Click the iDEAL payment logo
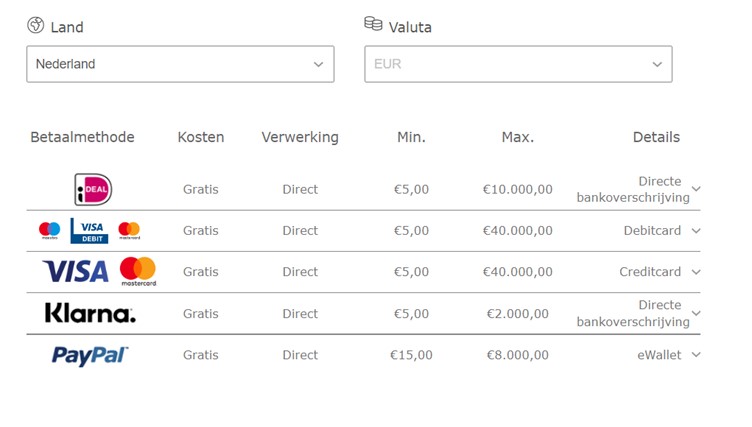Image resolution: width=752 pixels, height=427 pixels. [x=93, y=190]
